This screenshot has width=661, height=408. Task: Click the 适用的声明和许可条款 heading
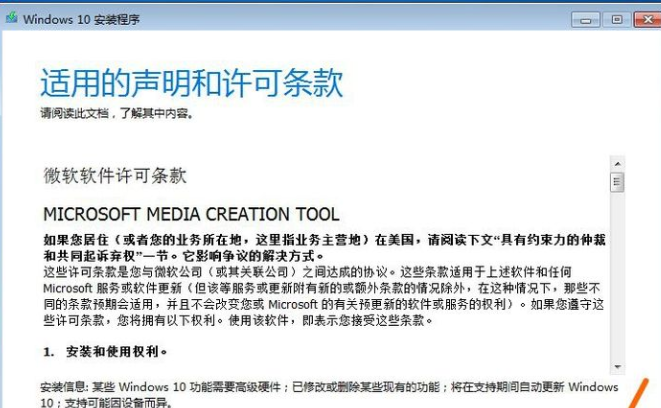coord(191,82)
